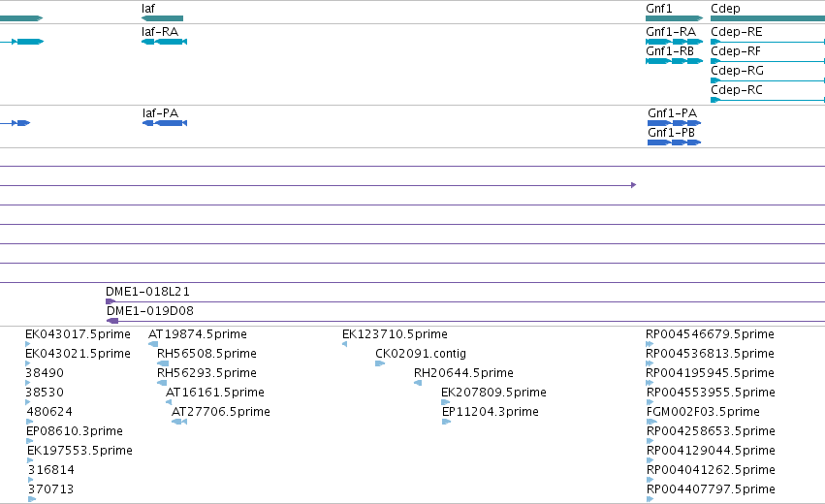Select EST EK123710.5prime

395,334
